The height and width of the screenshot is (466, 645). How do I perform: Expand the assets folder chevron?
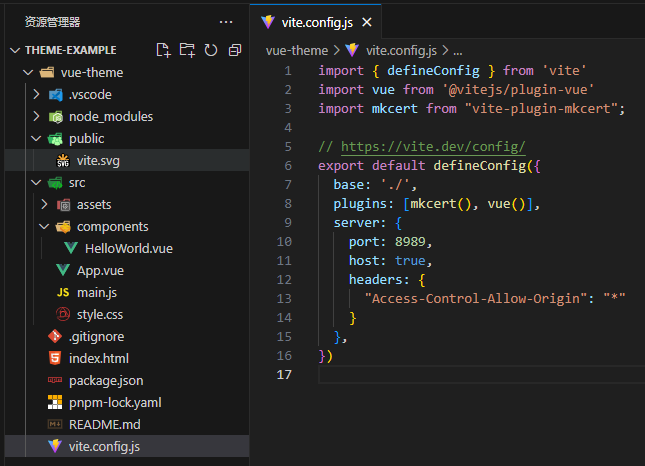tap(44, 204)
